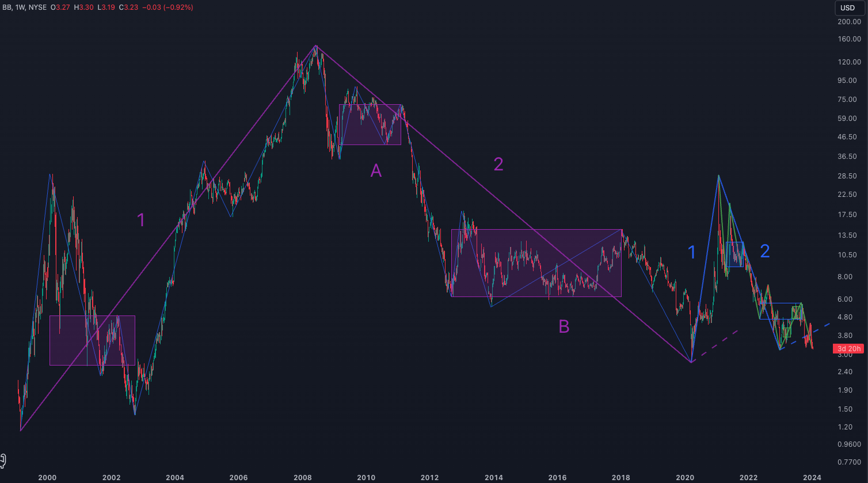Select the purple wave label B
This screenshot has height=483, width=868.
[564, 327]
